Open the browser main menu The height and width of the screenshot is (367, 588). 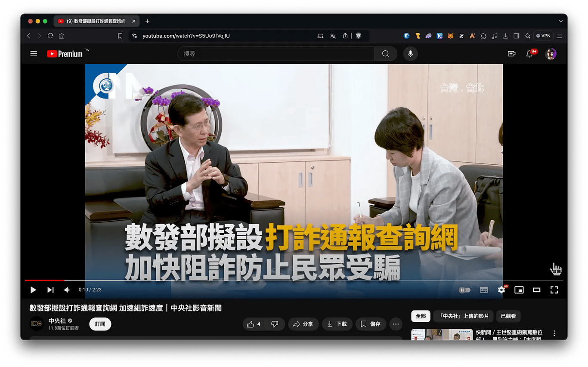[560, 36]
